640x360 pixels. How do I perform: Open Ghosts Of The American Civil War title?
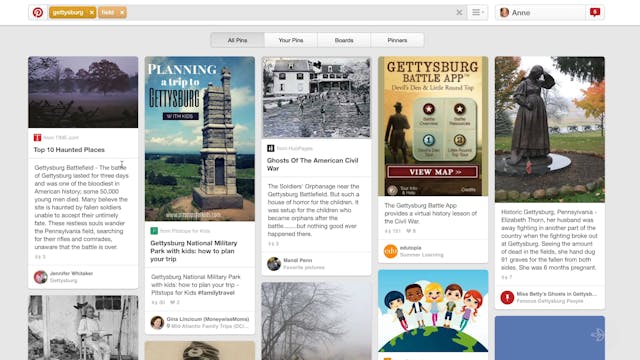click(312, 164)
